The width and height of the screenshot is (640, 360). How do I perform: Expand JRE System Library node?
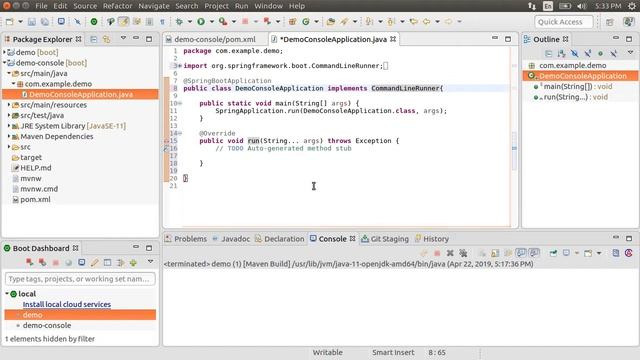tap(9, 126)
